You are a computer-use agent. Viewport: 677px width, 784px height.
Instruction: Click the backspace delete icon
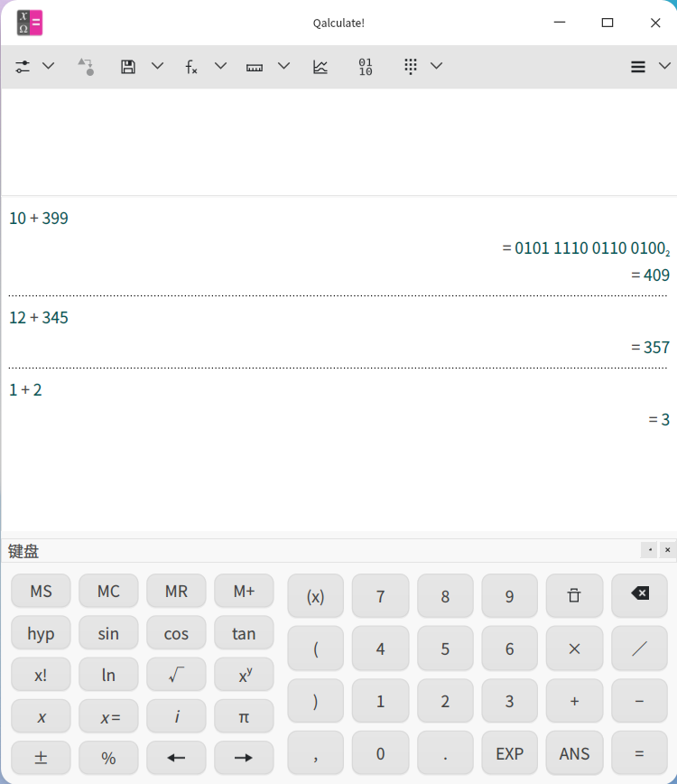click(639, 596)
